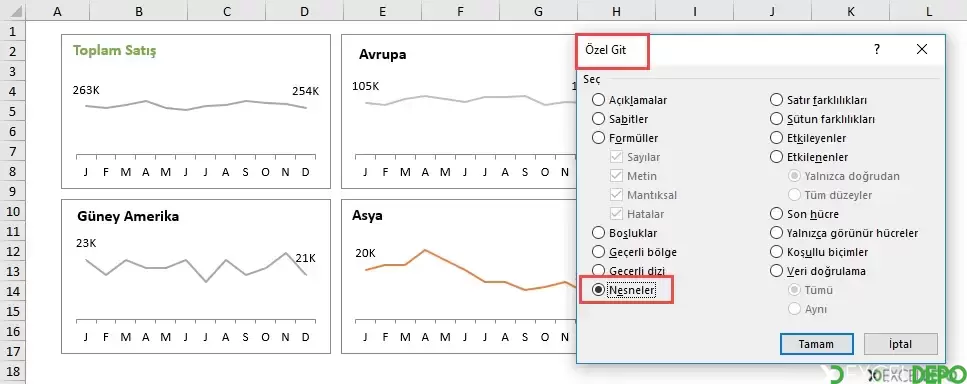Select column L header
This screenshot has height=384, width=967.
[929, 11]
